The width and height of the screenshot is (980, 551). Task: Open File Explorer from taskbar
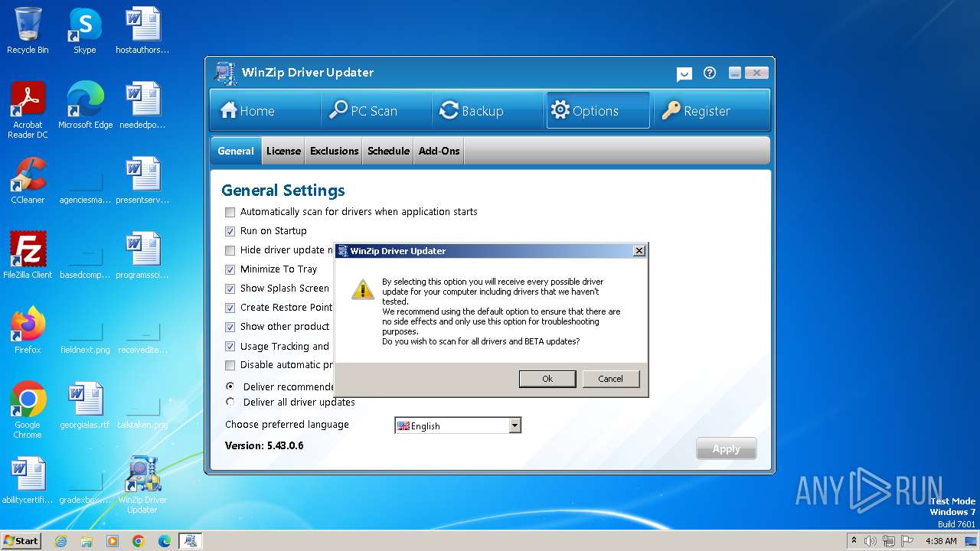pyautogui.click(x=87, y=541)
